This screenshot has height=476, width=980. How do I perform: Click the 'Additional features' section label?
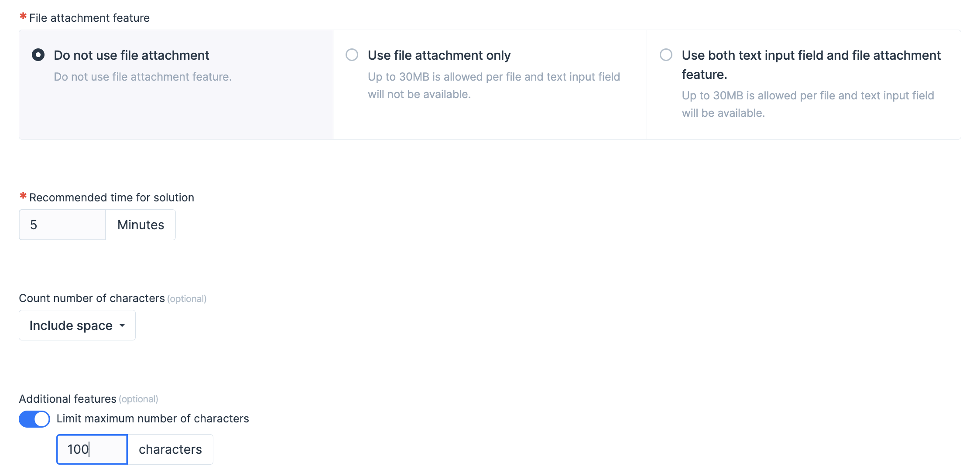coord(68,399)
